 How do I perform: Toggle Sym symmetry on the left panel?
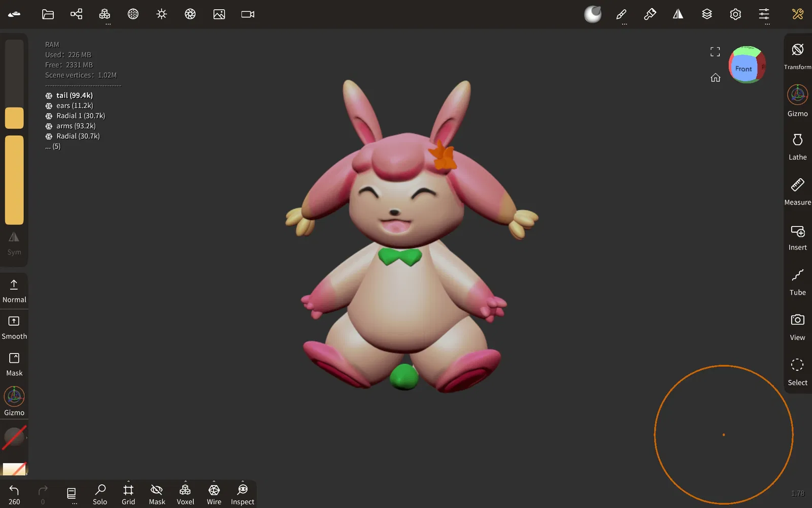tap(14, 243)
